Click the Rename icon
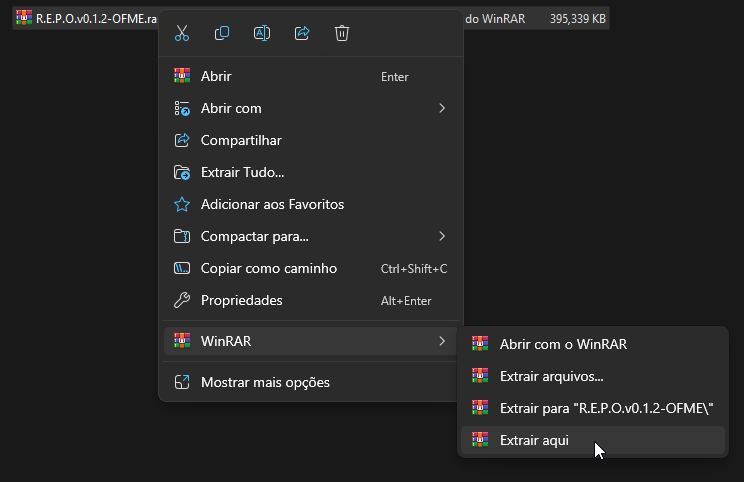 point(262,33)
